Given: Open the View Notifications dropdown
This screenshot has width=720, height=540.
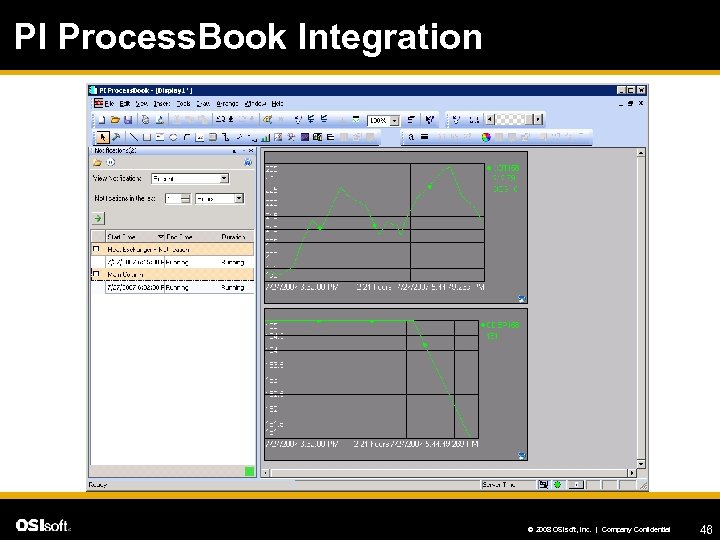Looking at the screenshot, I should point(224,178).
